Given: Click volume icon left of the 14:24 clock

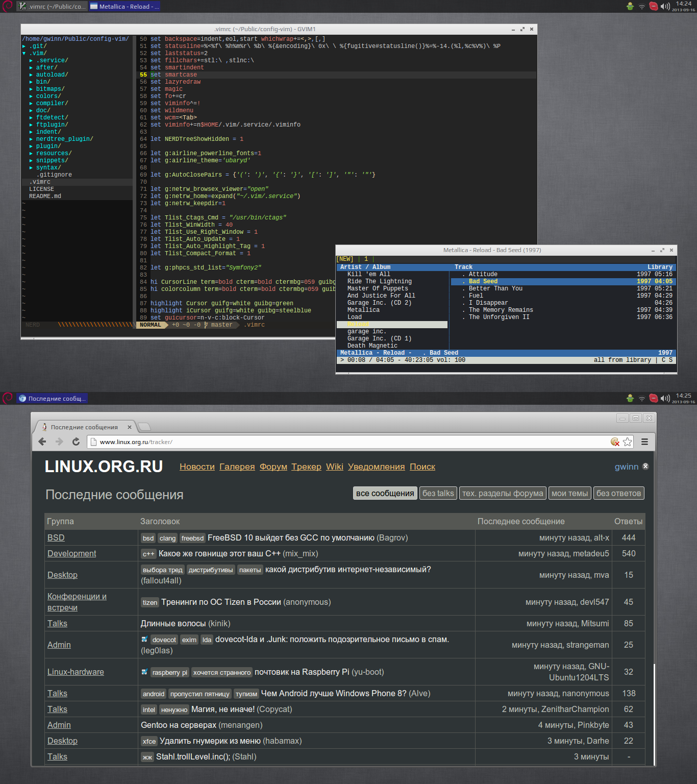Looking at the screenshot, I should [665, 7].
